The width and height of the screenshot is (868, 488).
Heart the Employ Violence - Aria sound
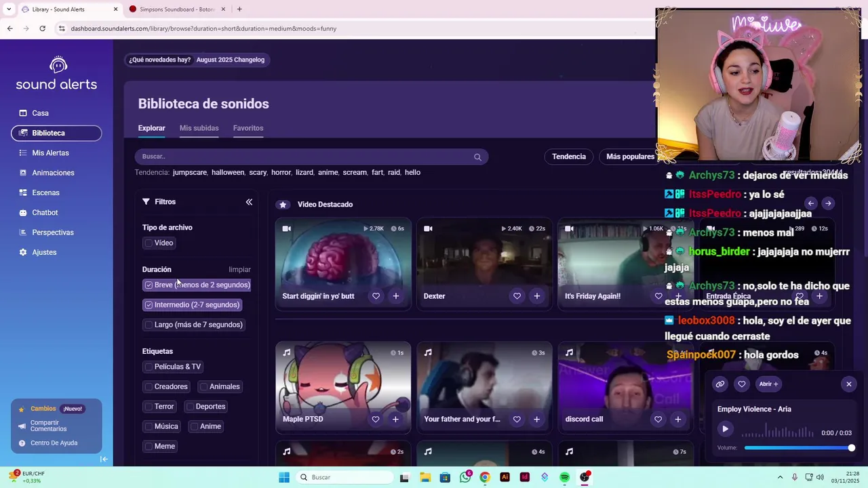coord(742,384)
